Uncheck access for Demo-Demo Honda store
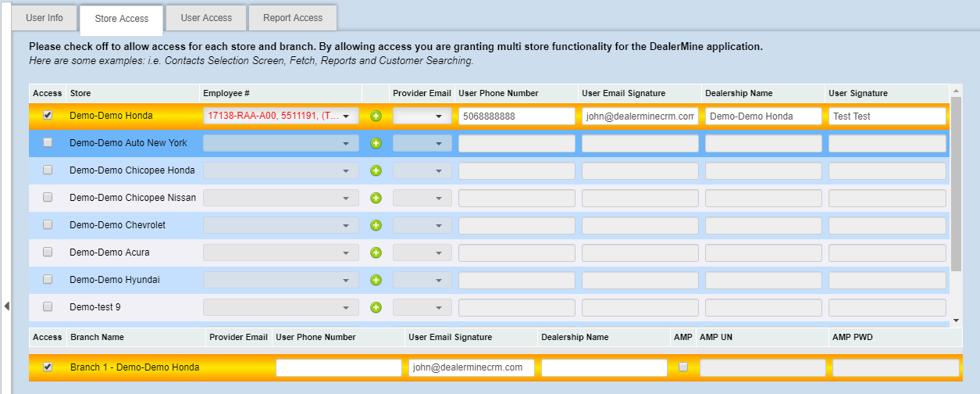The width and height of the screenshot is (980, 394). pyautogui.click(x=48, y=116)
